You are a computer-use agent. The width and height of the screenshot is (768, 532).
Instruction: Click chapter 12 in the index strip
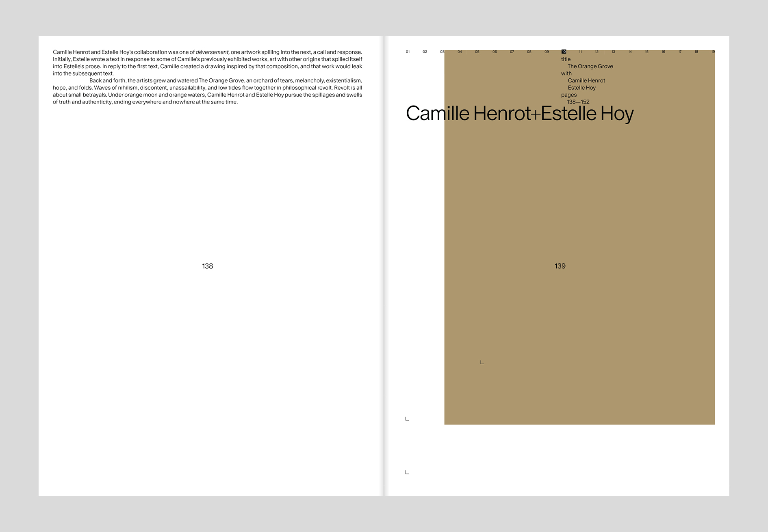tap(597, 52)
